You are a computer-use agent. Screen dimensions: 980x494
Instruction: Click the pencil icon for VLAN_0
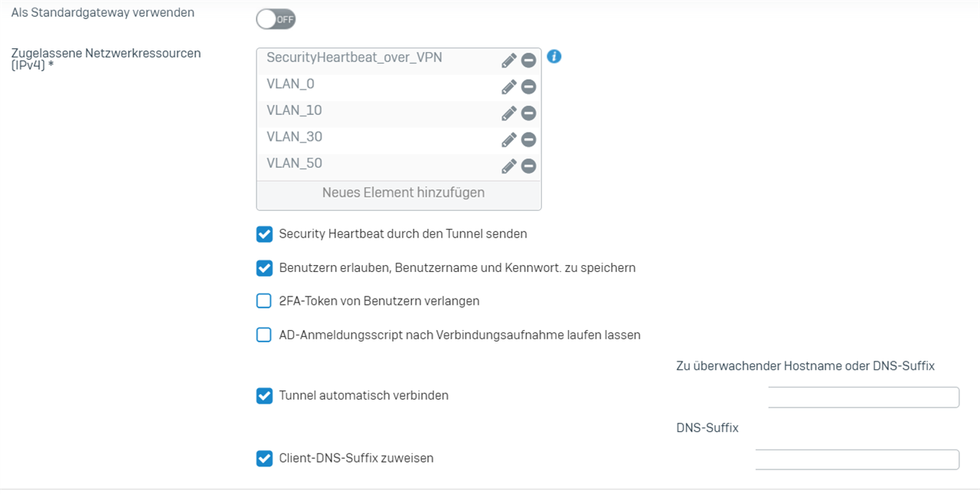tap(509, 87)
